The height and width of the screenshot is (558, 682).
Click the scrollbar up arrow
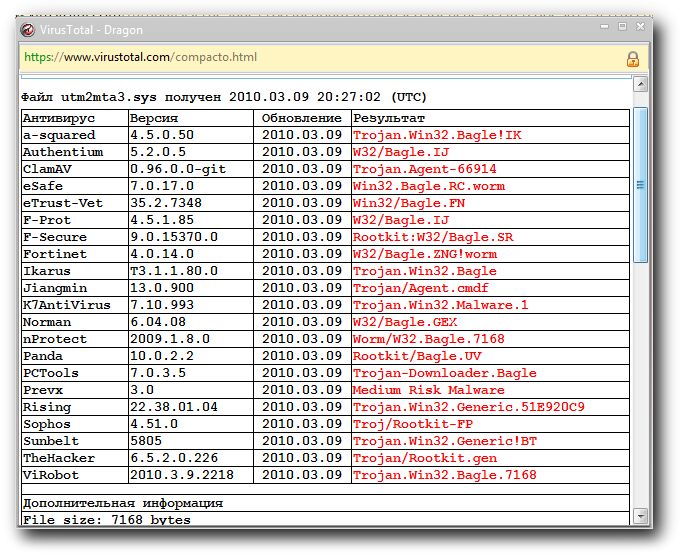(640, 84)
